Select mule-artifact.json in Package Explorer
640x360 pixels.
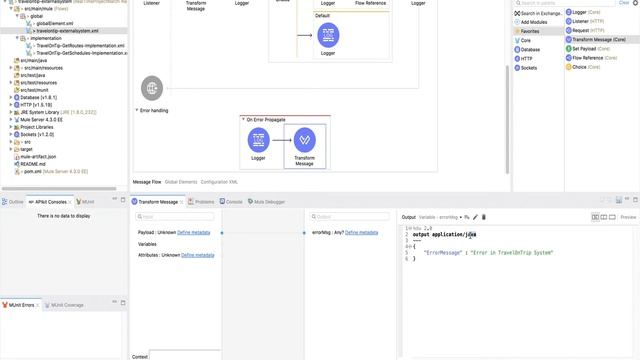coord(35,157)
